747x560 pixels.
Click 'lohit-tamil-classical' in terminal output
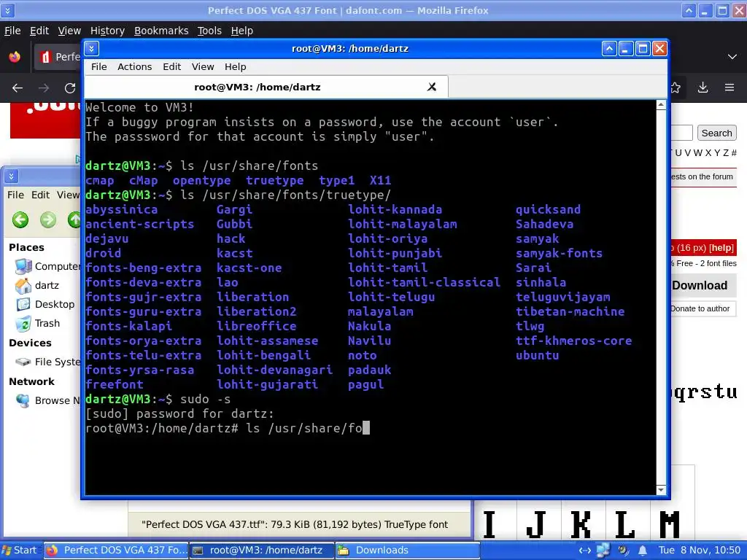(424, 282)
